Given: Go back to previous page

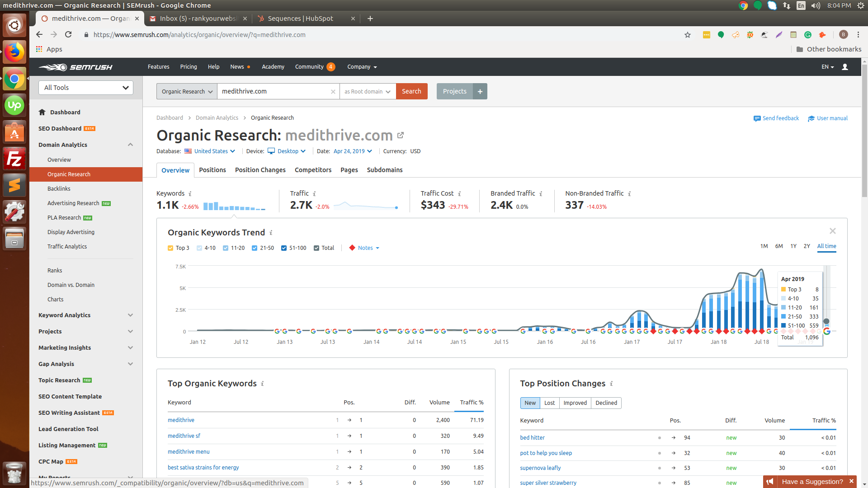Looking at the screenshot, I should (39, 35).
